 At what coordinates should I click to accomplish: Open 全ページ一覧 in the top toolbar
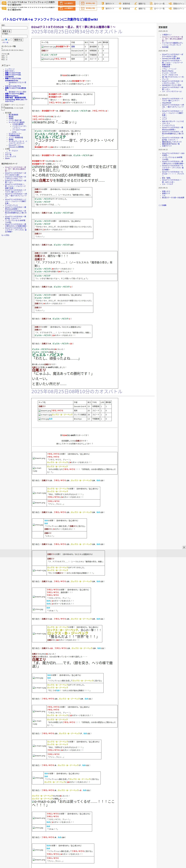pyautogui.click(x=157, y=4)
